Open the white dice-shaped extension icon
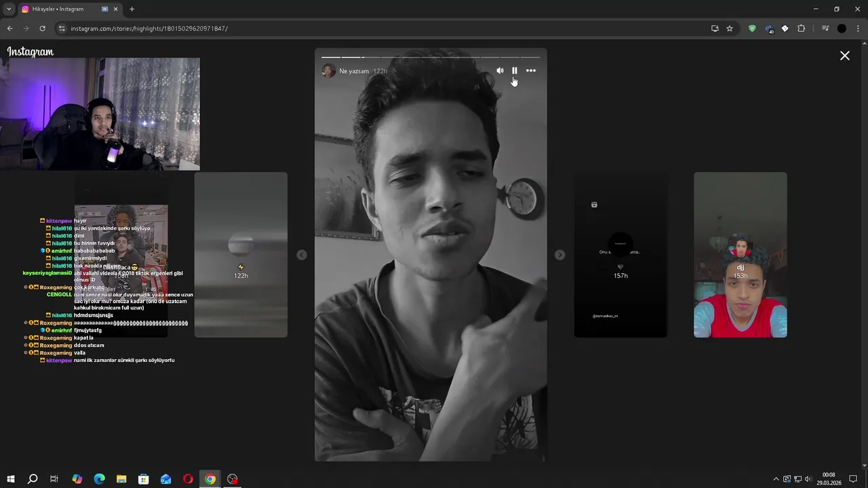This screenshot has width=868, height=488. 785,28
